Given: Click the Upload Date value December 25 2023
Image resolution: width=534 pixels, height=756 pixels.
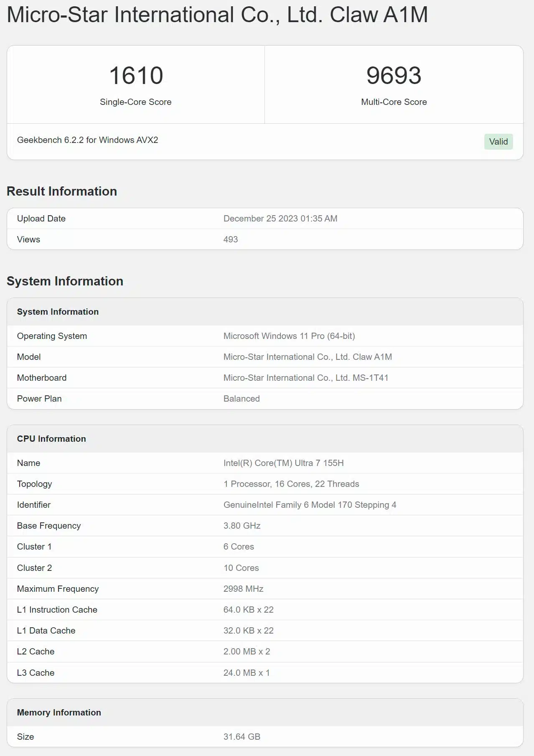Looking at the screenshot, I should (280, 219).
